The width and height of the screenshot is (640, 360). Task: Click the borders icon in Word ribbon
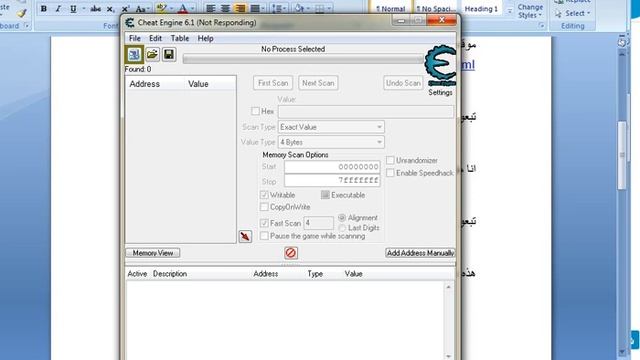320,8
